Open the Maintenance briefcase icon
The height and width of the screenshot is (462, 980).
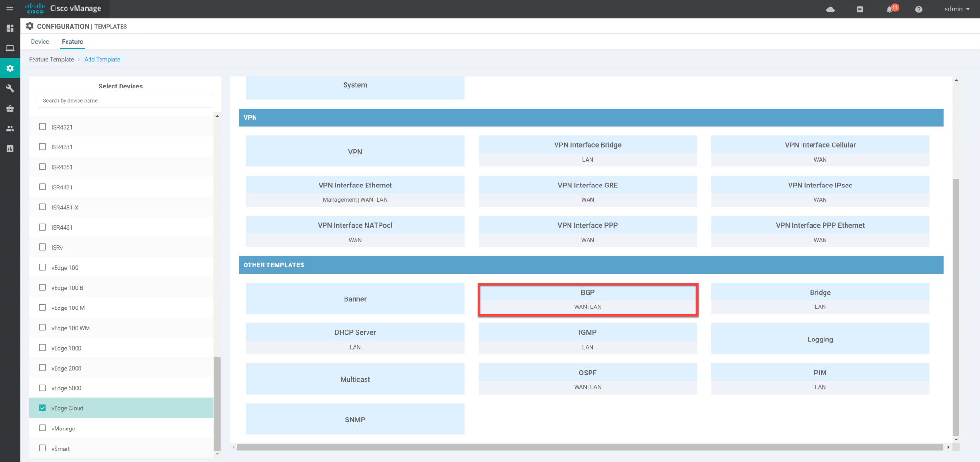click(10, 109)
